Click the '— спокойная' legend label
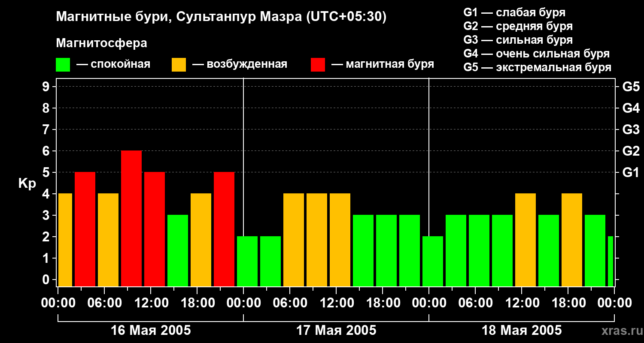Viewport: 644px width, 343px height. [x=113, y=65]
